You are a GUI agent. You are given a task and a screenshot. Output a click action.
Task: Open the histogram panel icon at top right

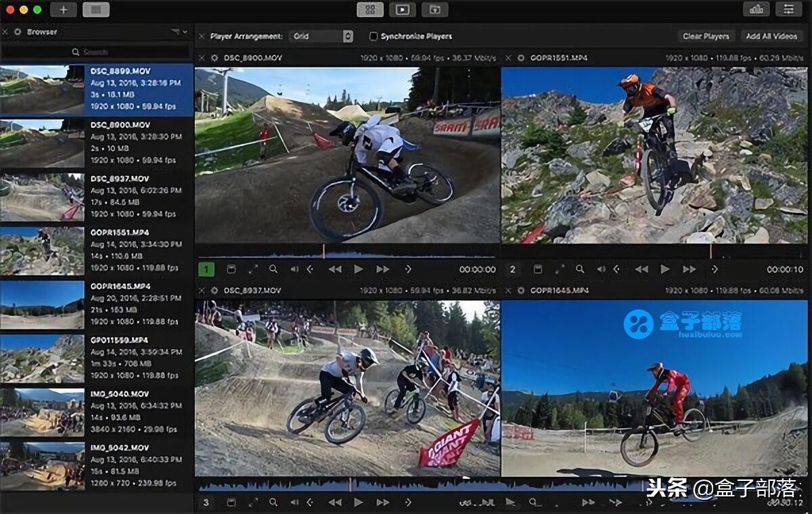[x=756, y=9]
